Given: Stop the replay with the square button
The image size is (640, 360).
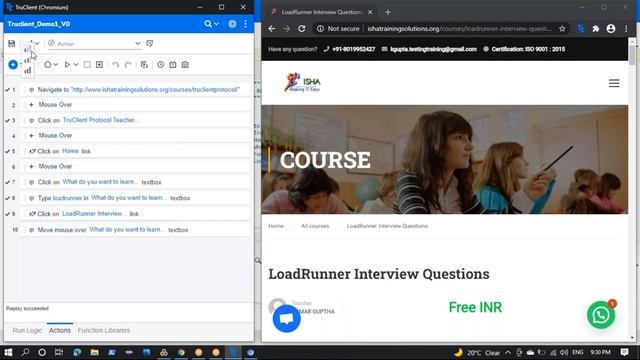Looking at the screenshot, I should coord(87,64).
